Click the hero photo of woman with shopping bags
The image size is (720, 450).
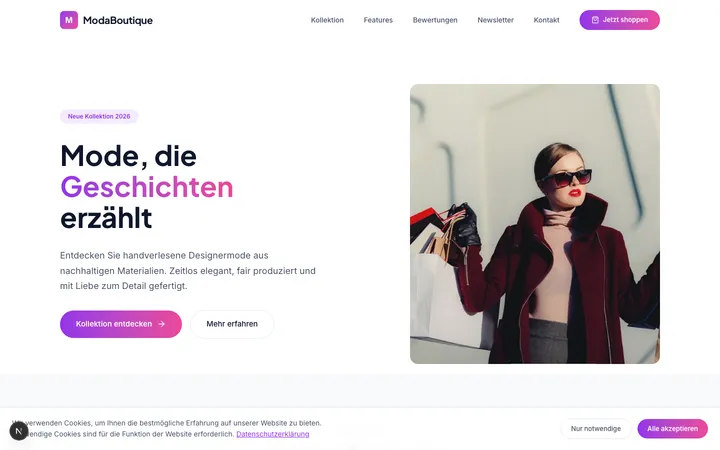(534, 224)
